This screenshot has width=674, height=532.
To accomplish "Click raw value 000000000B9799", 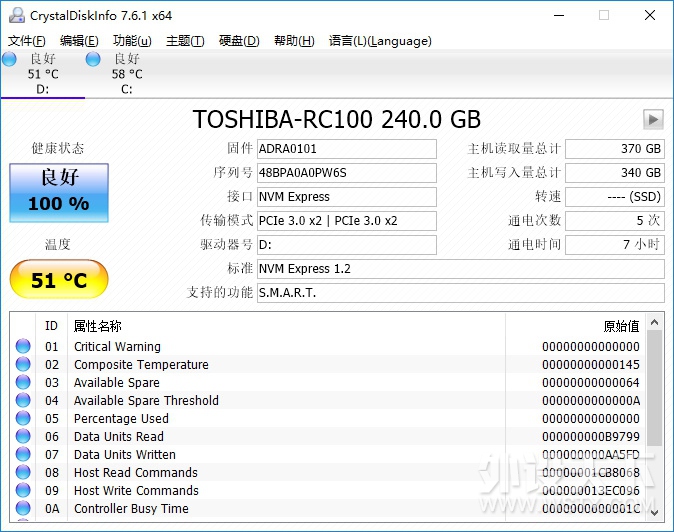I will coord(591,437).
